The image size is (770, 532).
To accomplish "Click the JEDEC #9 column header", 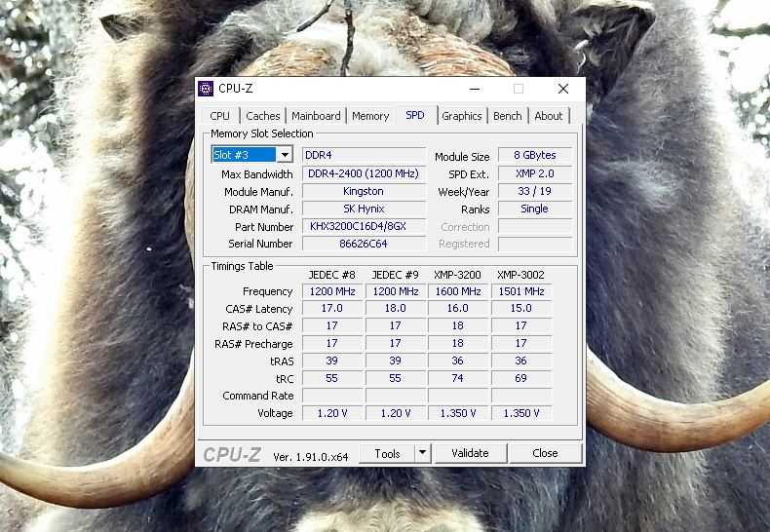I will [x=396, y=275].
